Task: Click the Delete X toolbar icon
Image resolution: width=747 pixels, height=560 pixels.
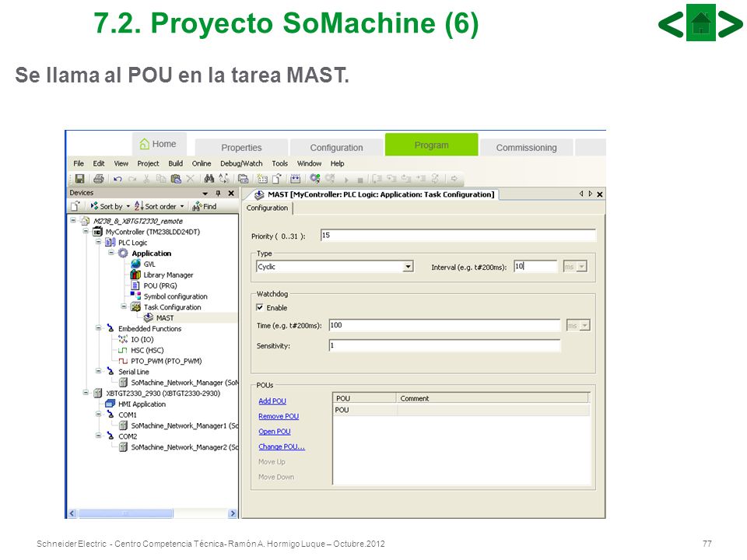Action: (190, 179)
